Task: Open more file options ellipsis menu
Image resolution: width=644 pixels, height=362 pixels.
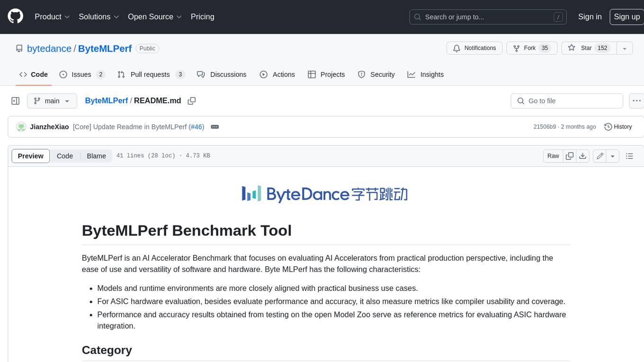Action: [636, 101]
